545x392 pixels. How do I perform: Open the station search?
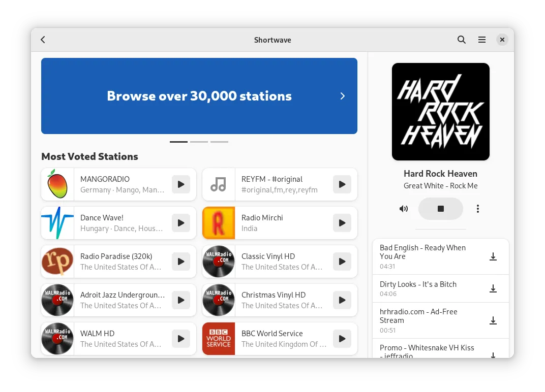pyautogui.click(x=461, y=40)
